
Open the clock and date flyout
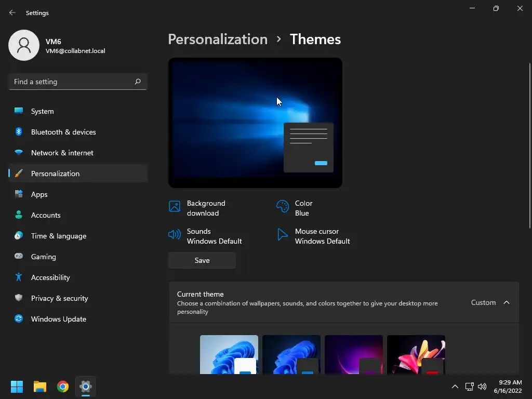[508, 387]
